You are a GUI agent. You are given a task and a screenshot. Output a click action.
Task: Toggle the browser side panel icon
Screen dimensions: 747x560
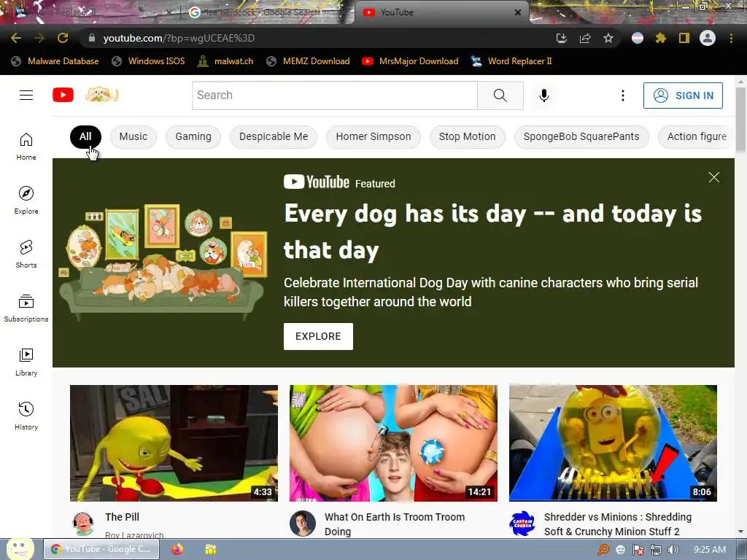pos(684,38)
